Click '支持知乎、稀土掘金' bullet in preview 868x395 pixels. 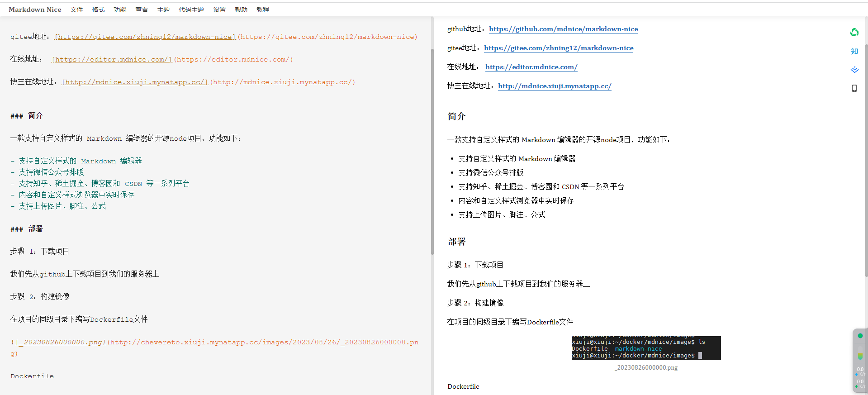(x=541, y=186)
